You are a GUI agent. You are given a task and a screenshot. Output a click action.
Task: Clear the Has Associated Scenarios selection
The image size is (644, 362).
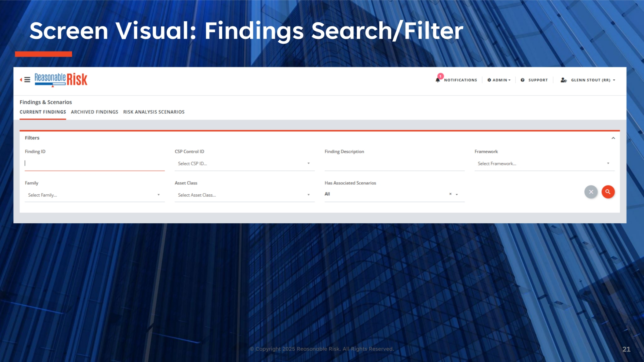point(450,194)
